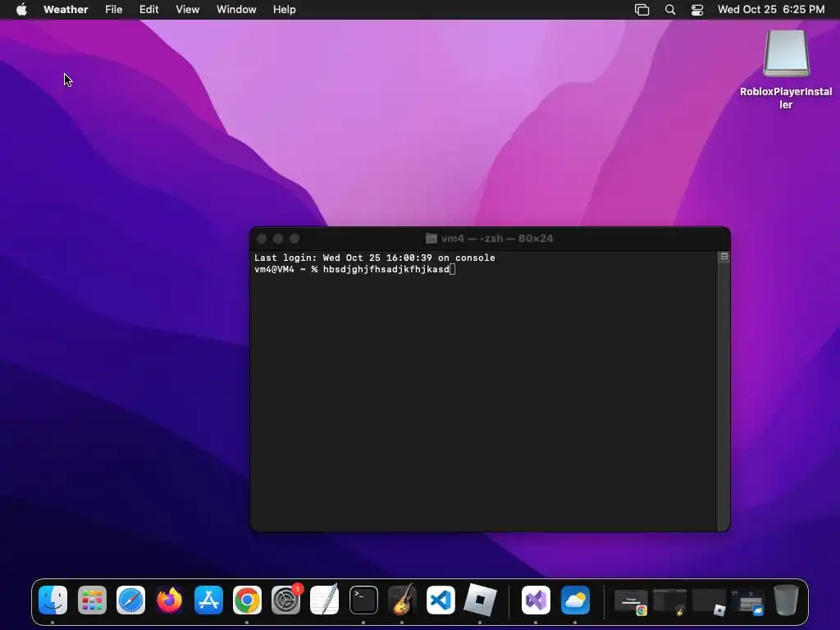Image resolution: width=840 pixels, height=630 pixels.
Task: Click the Terminal title bar folder icon
Action: (431, 239)
